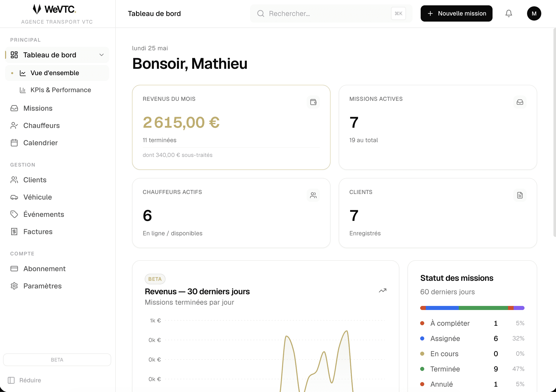Click the Clients people icon in sidebar
The height and width of the screenshot is (392, 556).
coord(14,180)
